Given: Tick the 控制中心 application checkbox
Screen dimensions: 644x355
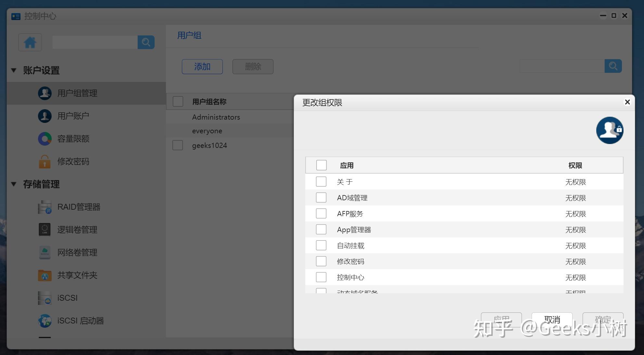Looking at the screenshot, I should (x=321, y=277).
